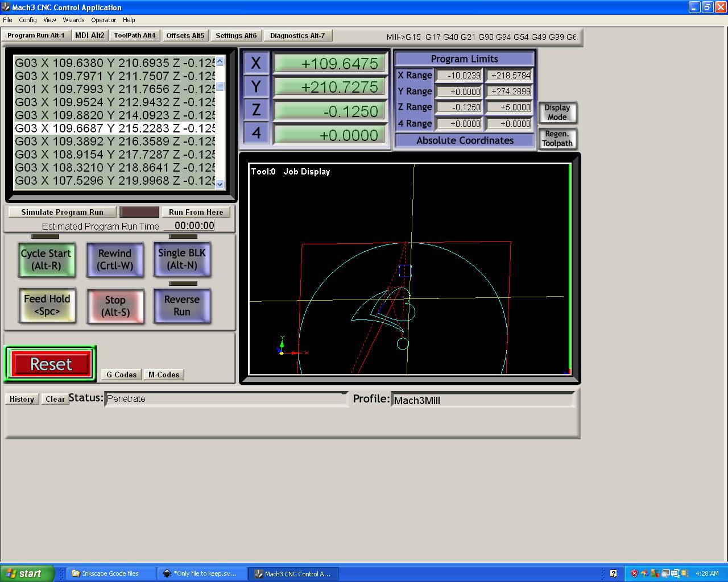Click the Z axis zero button
Image resolution: width=728 pixels, height=582 pixels.
(x=256, y=110)
